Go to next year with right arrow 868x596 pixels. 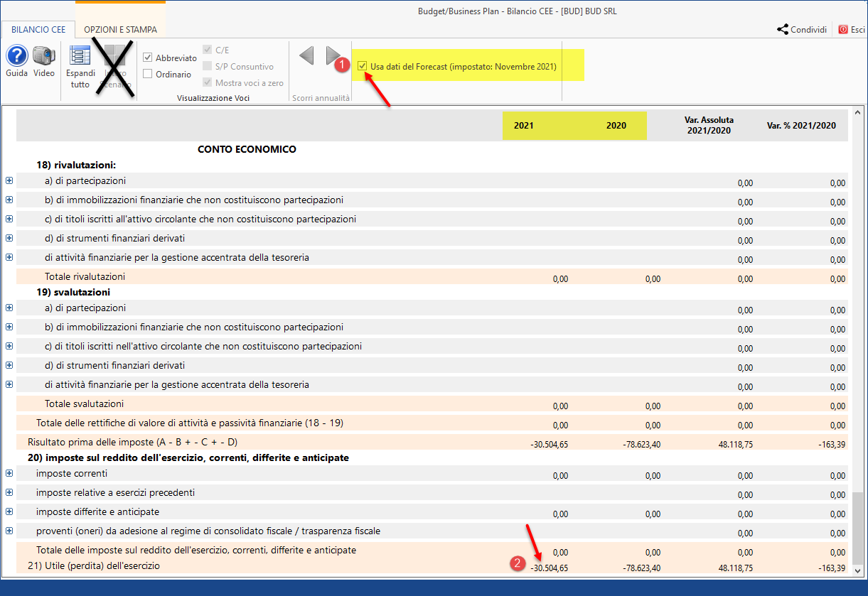coord(333,55)
